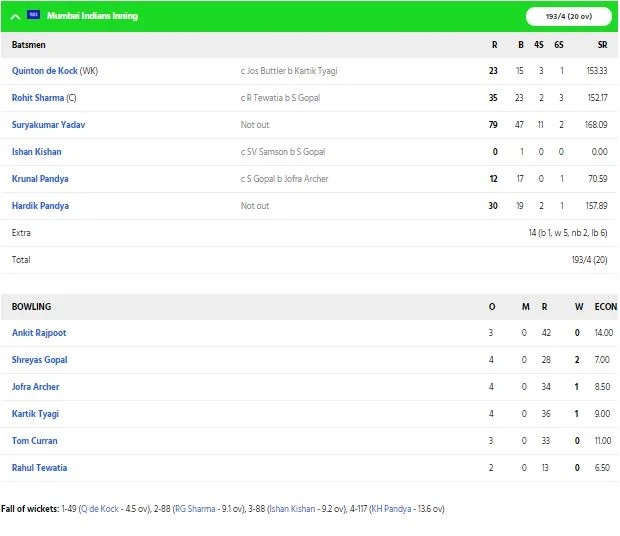Click Tom Curran's economy 11.00
The height and width of the screenshot is (536, 620).
click(x=603, y=441)
